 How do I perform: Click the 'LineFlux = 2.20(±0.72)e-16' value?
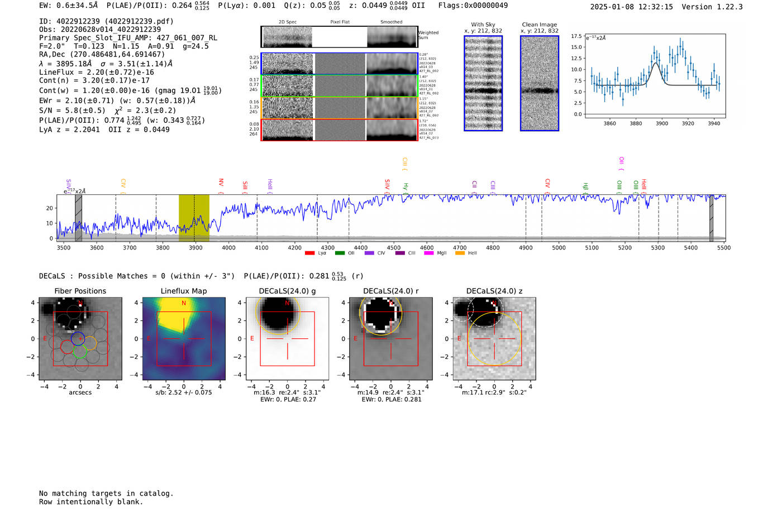tap(97, 73)
